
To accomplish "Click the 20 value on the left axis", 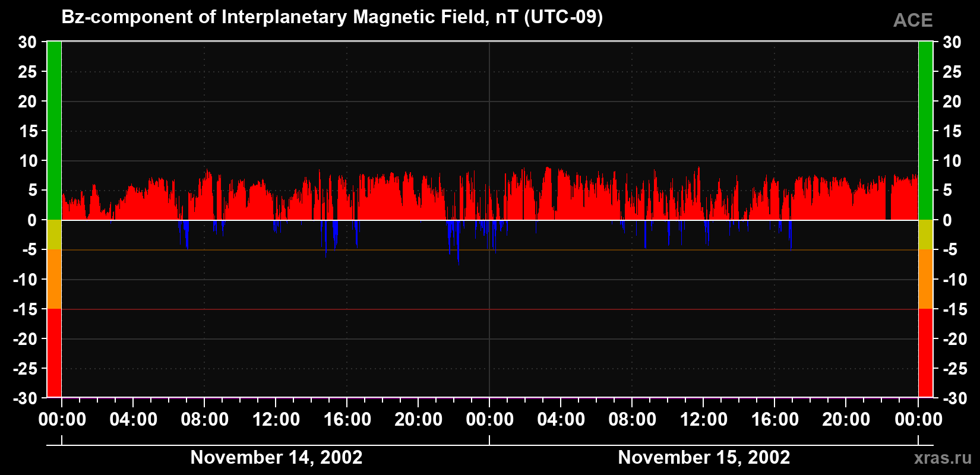I will pos(27,102).
